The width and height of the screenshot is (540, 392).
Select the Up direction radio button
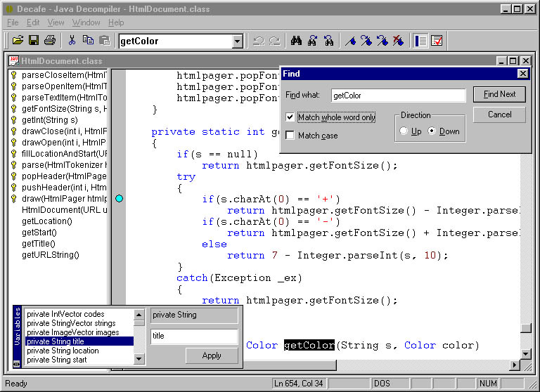(x=404, y=131)
